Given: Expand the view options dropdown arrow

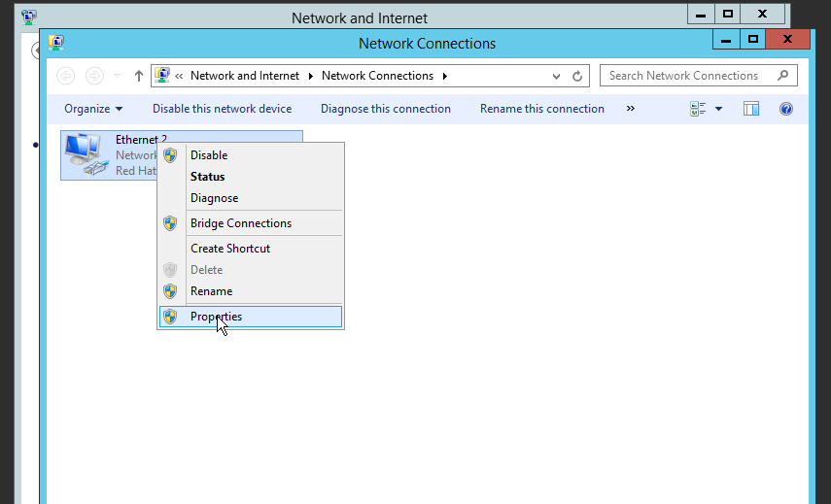Looking at the screenshot, I should coord(718,109).
